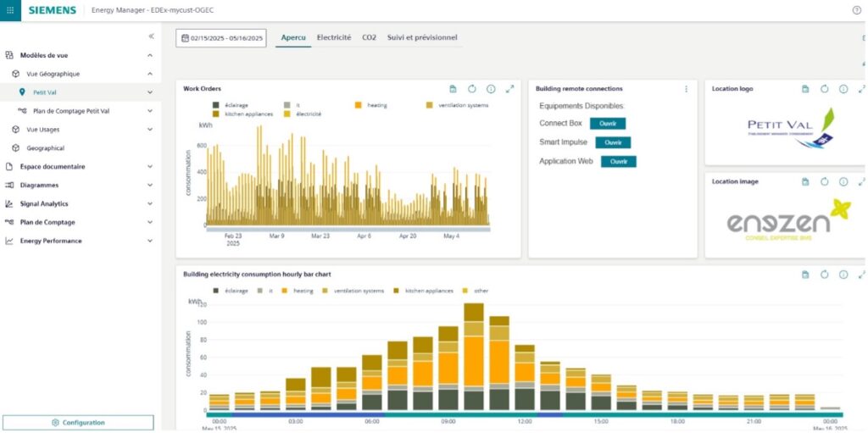This screenshot has height=433, width=868.
Task: Export Work Orders widget data
Action: (453, 89)
